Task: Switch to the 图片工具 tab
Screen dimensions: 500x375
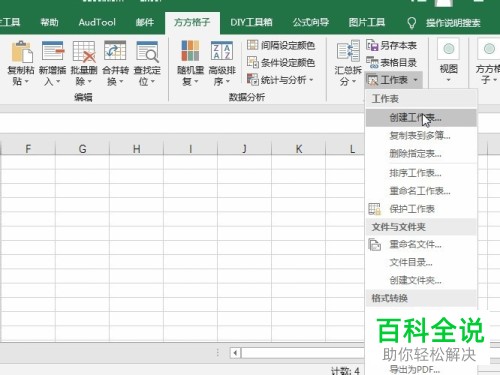Action: 367,22
